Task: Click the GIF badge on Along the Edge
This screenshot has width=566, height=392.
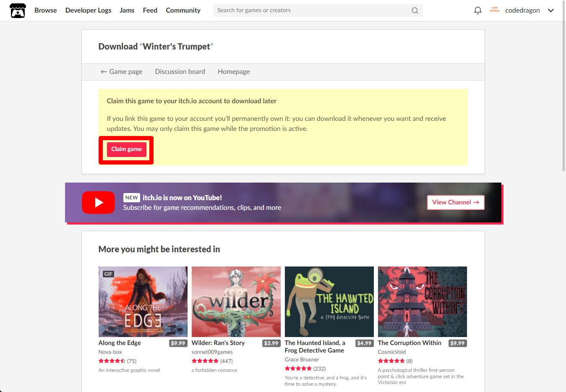Action: point(108,274)
